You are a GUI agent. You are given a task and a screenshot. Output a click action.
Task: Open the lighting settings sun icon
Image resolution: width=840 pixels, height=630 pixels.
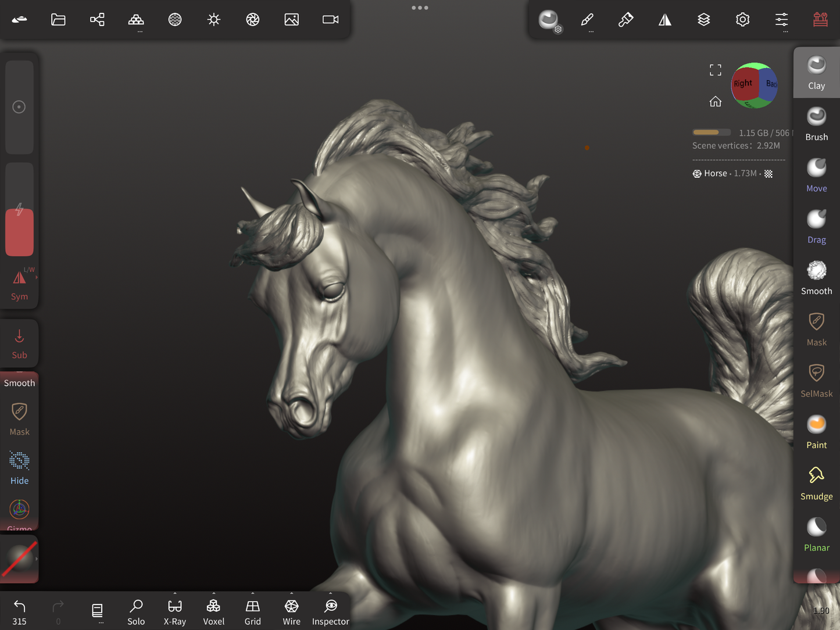[214, 20]
